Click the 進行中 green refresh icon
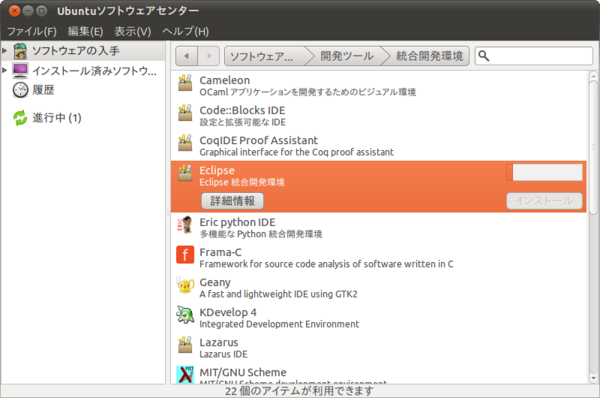 pyautogui.click(x=20, y=118)
